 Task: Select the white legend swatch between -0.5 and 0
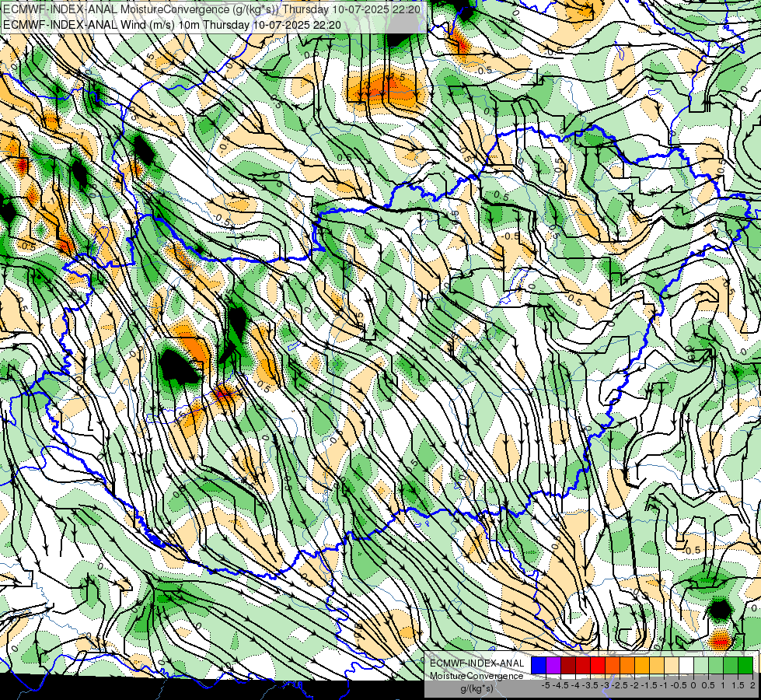click(686, 666)
